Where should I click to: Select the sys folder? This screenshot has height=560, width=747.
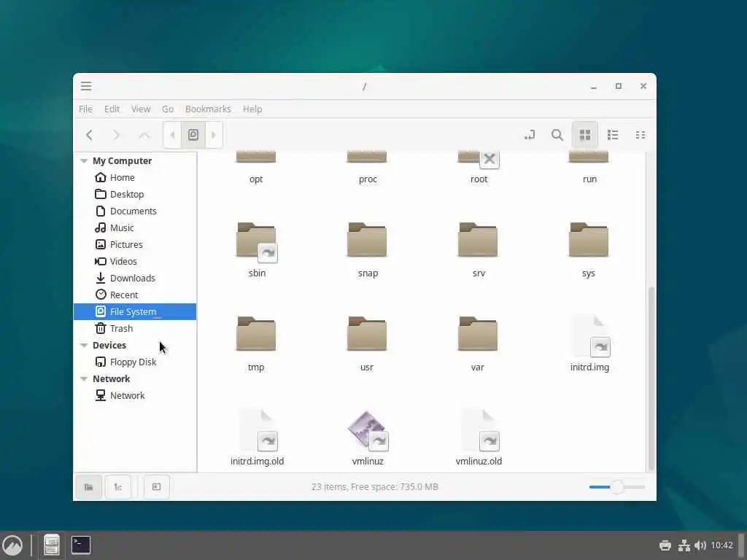click(x=589, y=250)
